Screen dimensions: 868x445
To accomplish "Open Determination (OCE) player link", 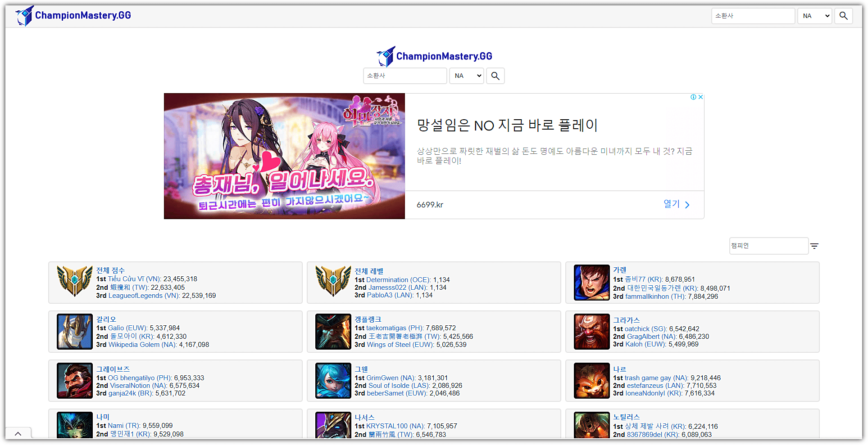I will pyautogui.click(x=399, y=280).
